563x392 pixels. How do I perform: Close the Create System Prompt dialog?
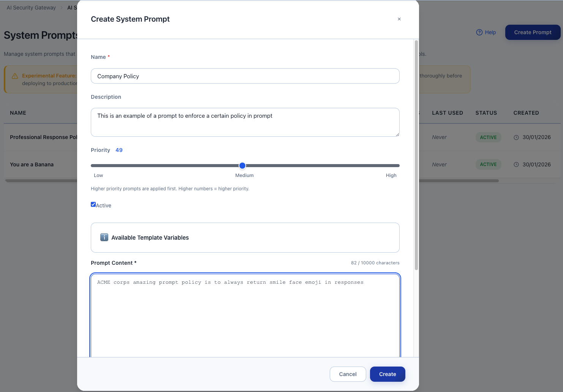(x=399, y=19)
